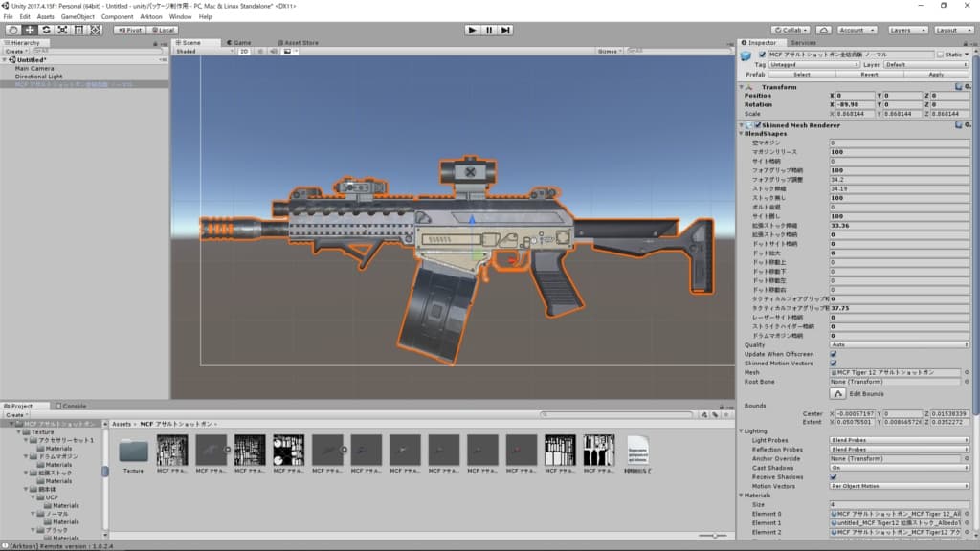
Task: Disable the Skinned Mesh Renderer checkbox
Action: [758, 125]
